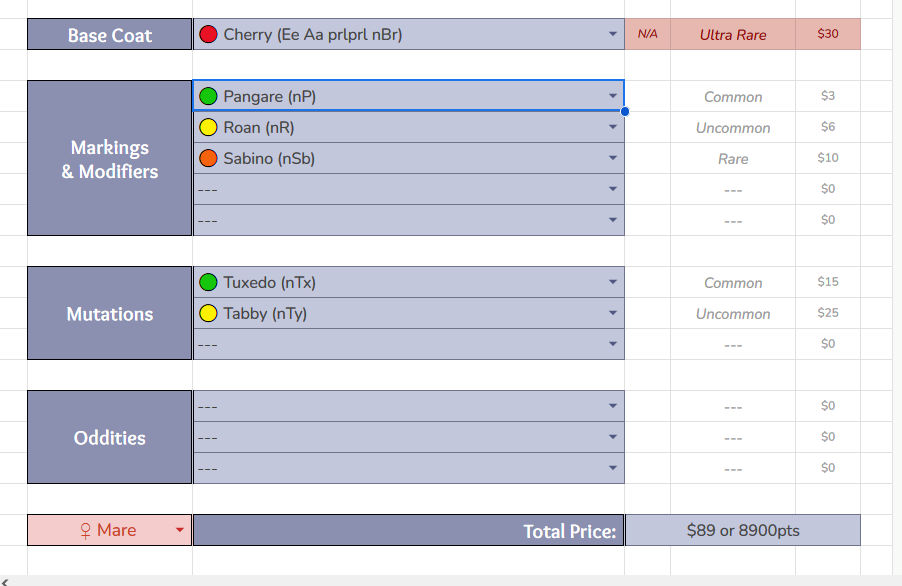This screenshot has height=586, width=902.
Task: Click the green circle beside Pangare
Action: 208,97
